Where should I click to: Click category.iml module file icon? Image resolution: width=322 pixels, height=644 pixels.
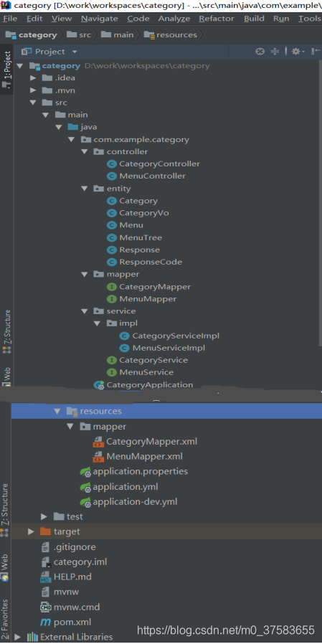tap(46, 562)
